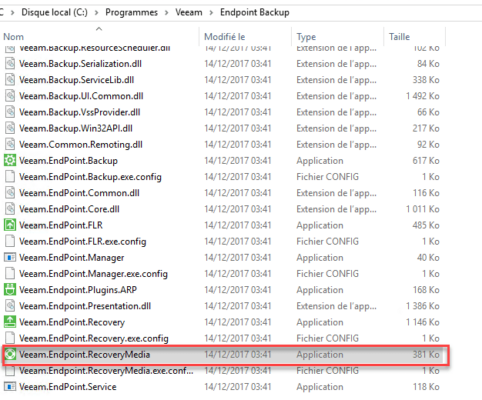Click the Veeam.EndPoint.Common.dll file icon
The height and width of the screenshot is (400, 482).
tap(10, 193)
